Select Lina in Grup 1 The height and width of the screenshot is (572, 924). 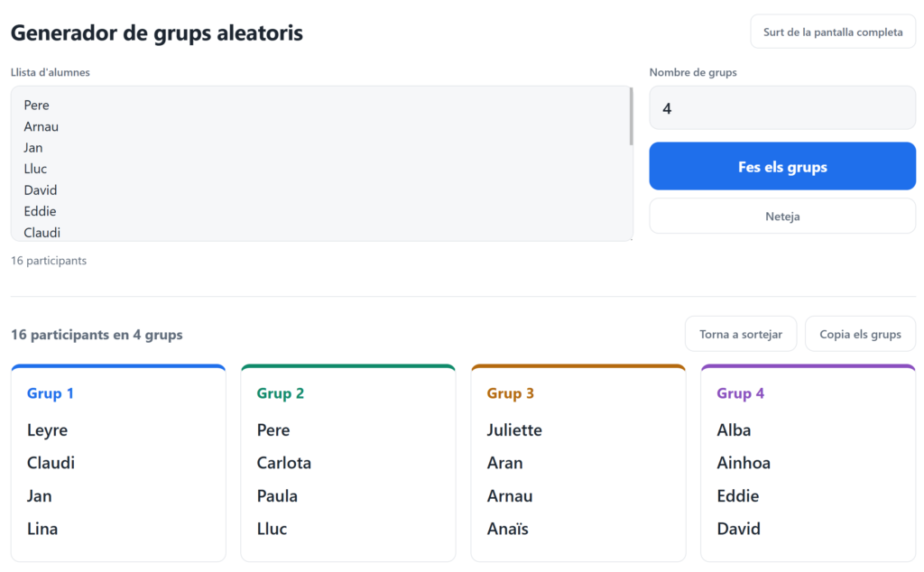(42, 529)
